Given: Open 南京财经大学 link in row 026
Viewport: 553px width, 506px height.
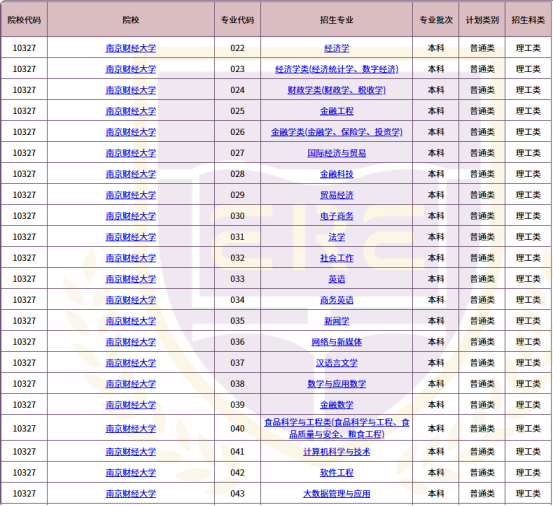Looking at the screenshot, I should (130, 132).
